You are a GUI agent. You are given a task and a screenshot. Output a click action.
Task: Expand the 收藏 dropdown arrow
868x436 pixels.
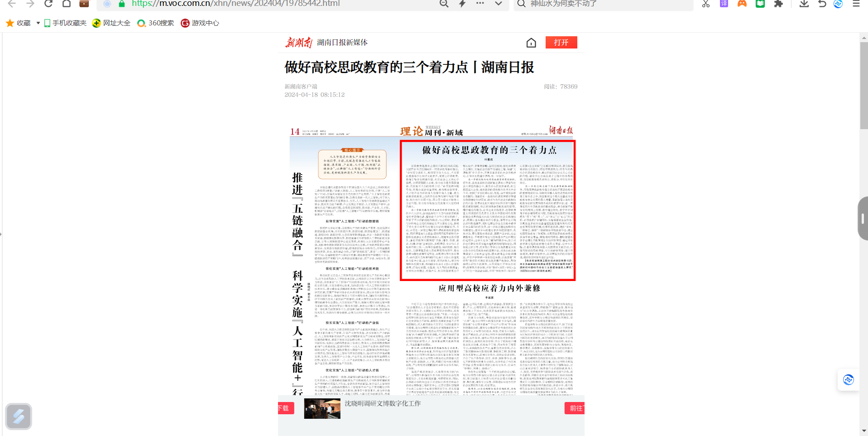pos(38,23)
